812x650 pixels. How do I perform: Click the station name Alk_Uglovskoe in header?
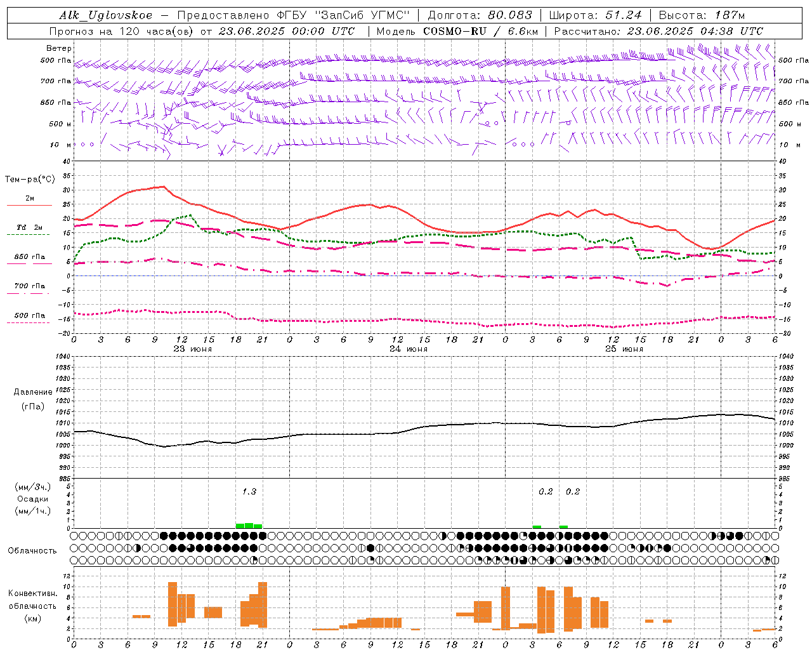(106, 15)
